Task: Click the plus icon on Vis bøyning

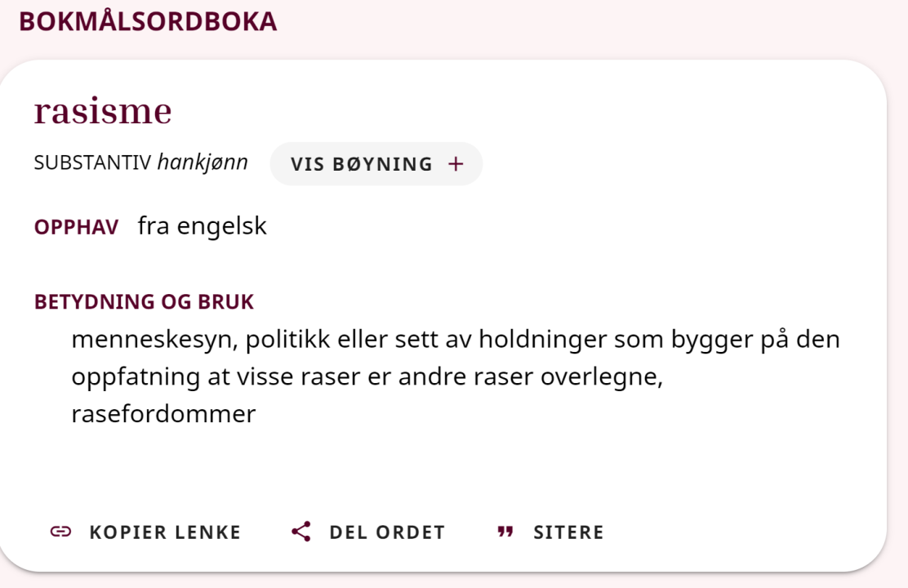Action: click(456, 164)
